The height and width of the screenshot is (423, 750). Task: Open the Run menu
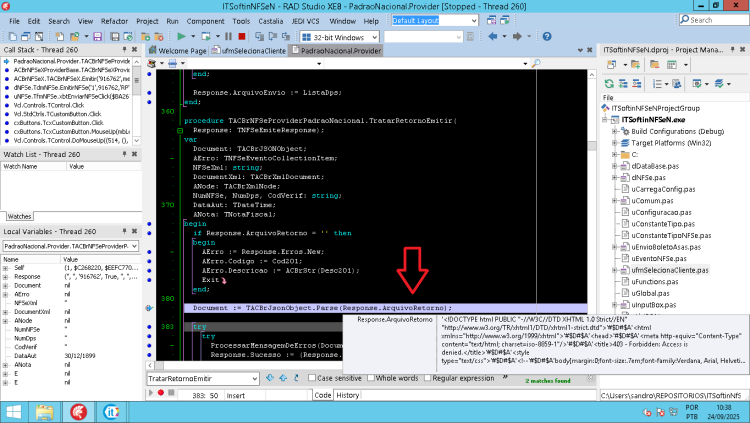[172, 21]
